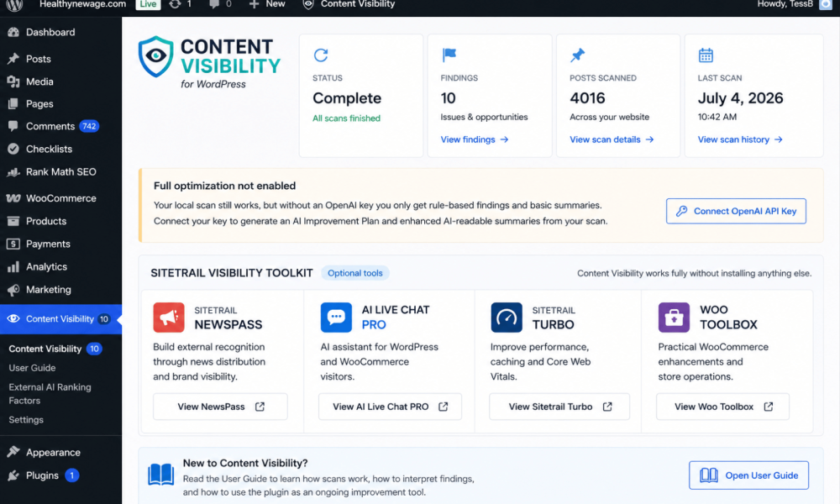840x504 pixels.
Task: Click the Woo Toolbox purple toolbox icon
Action: 674,318
